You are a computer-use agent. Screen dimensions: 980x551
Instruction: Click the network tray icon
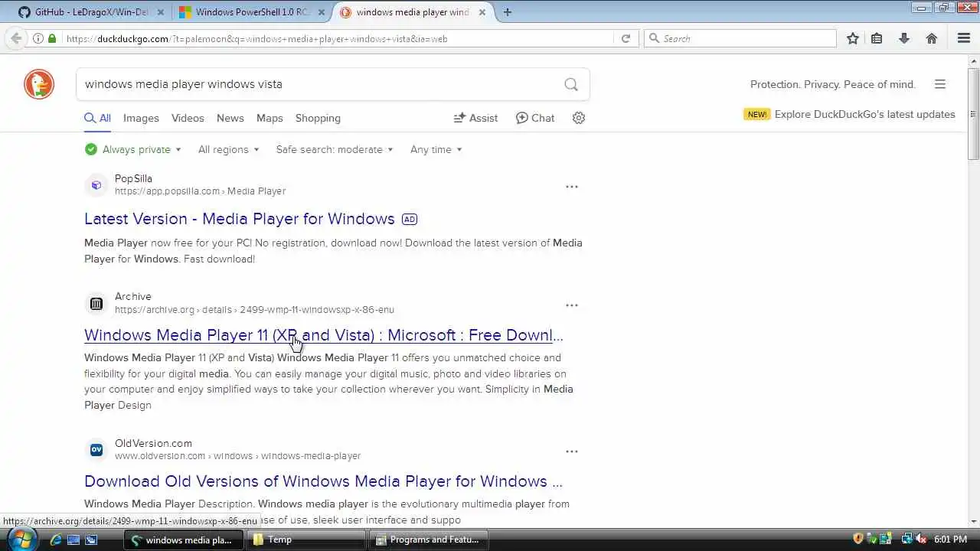[906, 540]
